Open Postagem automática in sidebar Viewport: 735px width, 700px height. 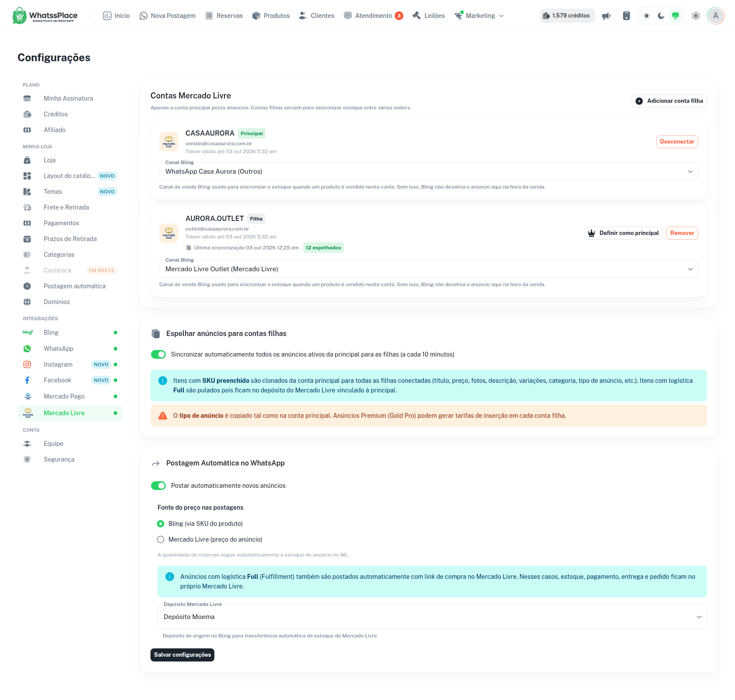(70, 286)
